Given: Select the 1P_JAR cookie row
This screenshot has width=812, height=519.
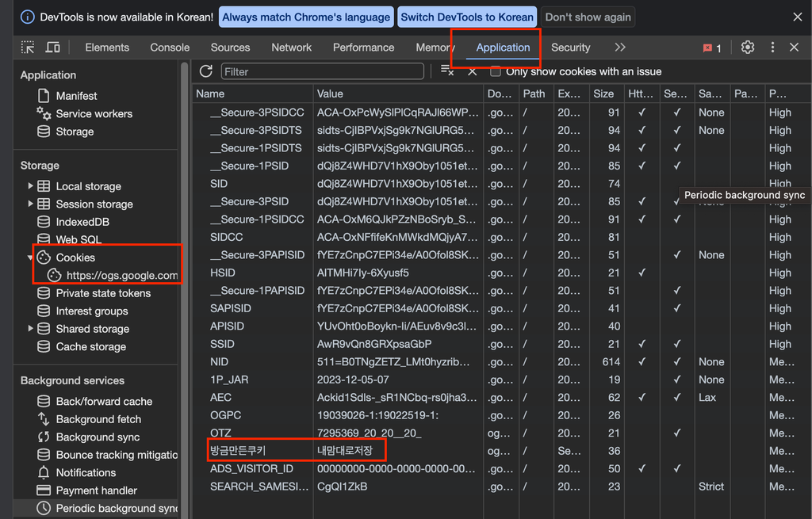Looking at the screenshot, I should pos(501,380).
